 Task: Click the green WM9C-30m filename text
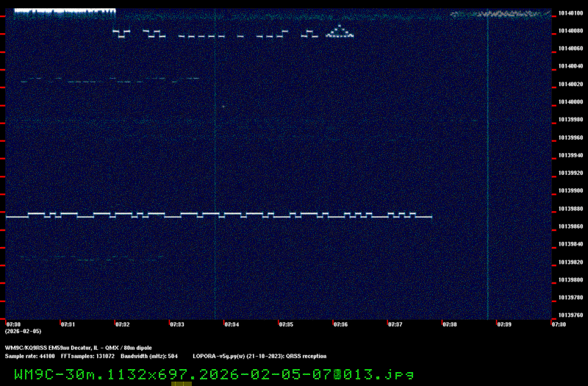click(x=213, y=374)
